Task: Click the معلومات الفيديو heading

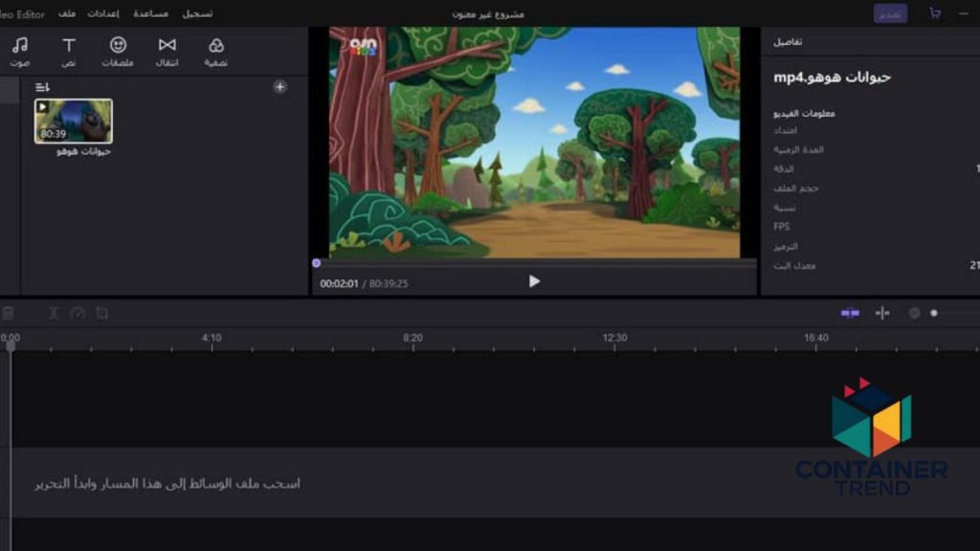Action: [804, 113]
